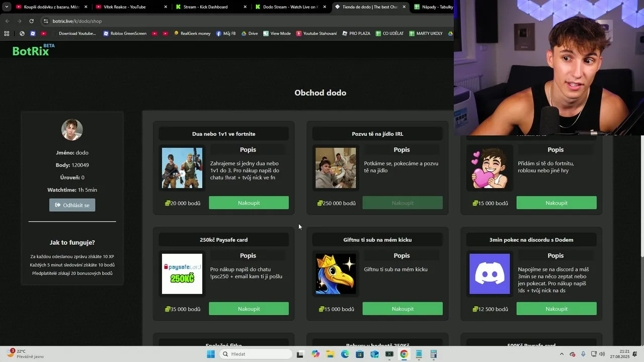Click the 12 500 bodů coin icon

point(475,309)
